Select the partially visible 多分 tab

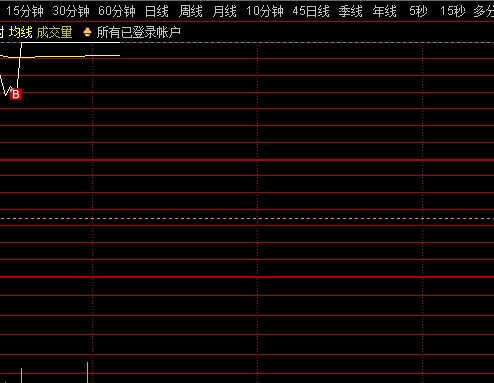click(484, 11)
